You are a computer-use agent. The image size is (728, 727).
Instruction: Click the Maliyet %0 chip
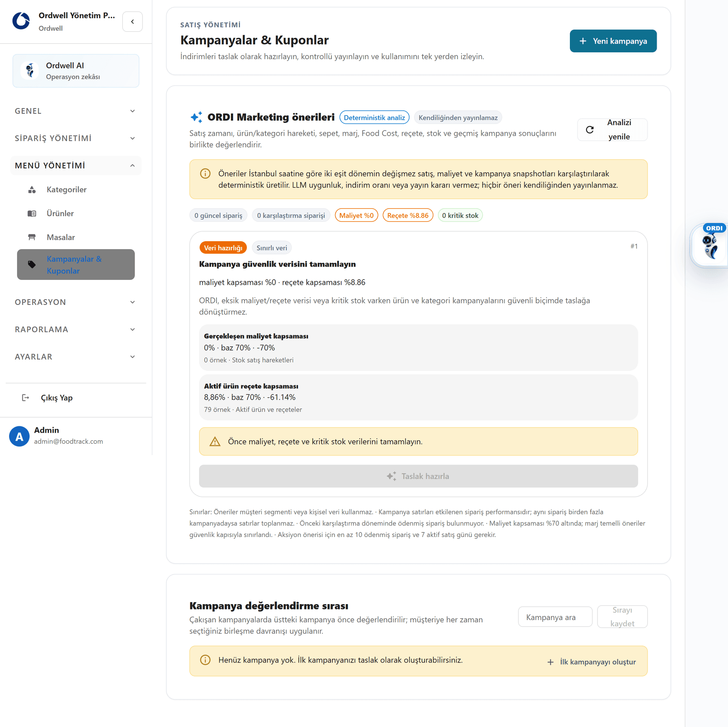pos(356,215)
